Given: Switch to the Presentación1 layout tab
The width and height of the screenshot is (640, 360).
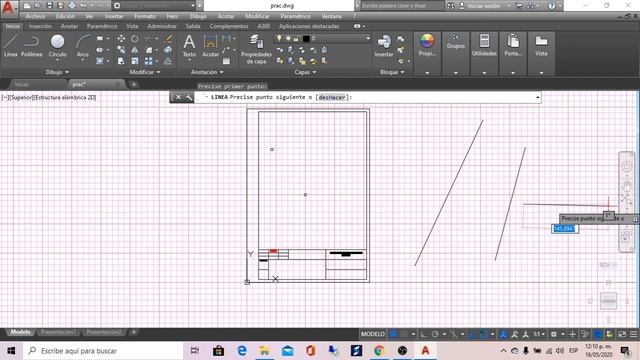Looking at the screenshot, I should coord(58,332).
